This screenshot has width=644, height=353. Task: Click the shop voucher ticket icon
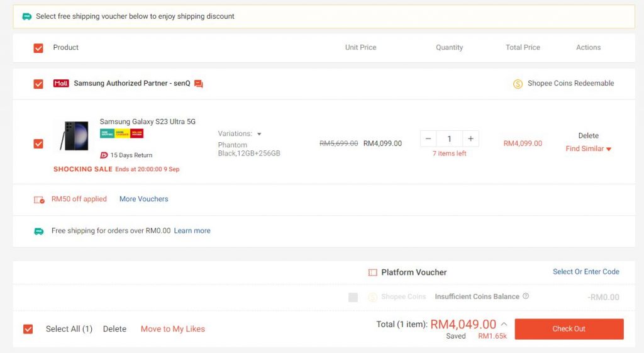pos(39,199)
